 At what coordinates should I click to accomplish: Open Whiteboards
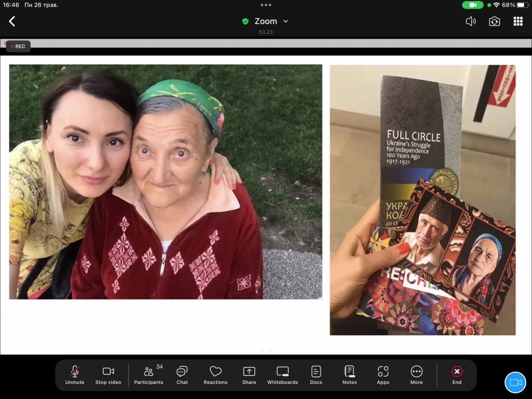tap(283, 375)
